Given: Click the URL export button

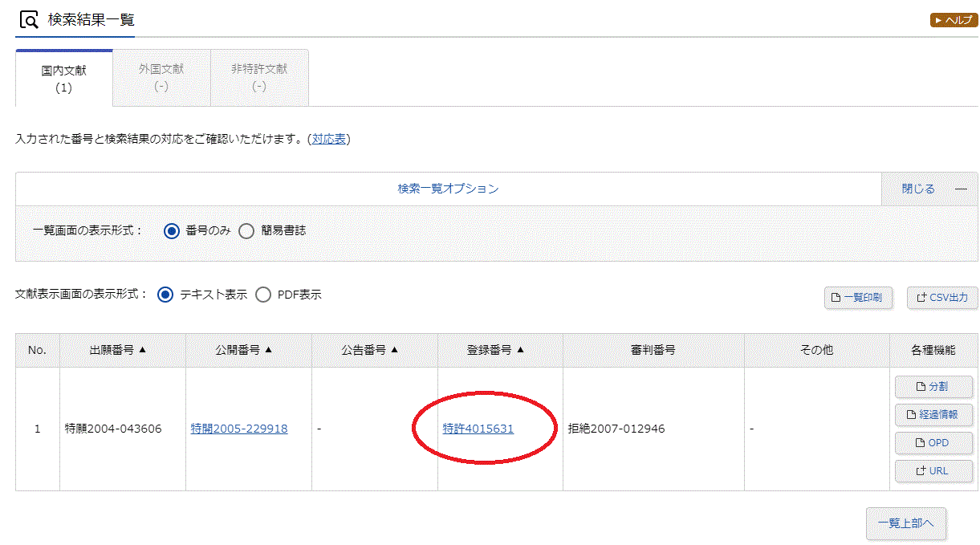Looking at the screenshot, I should [x=933, y=471].
